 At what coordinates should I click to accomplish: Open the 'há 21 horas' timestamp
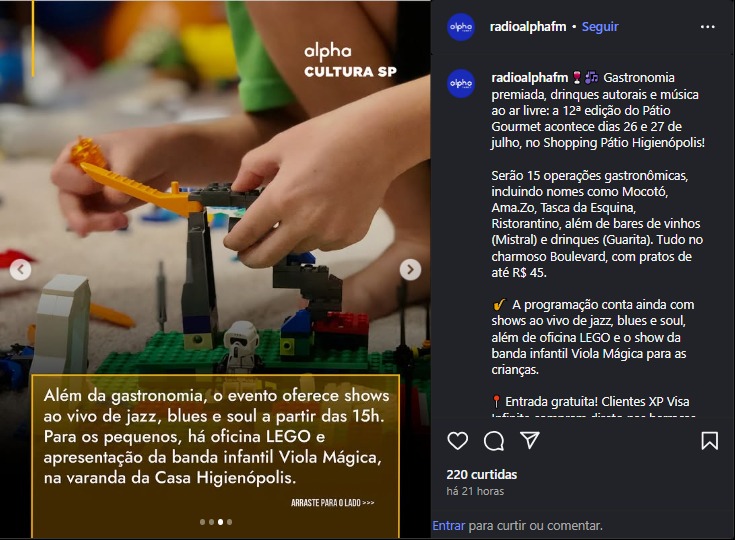(475, 491)
